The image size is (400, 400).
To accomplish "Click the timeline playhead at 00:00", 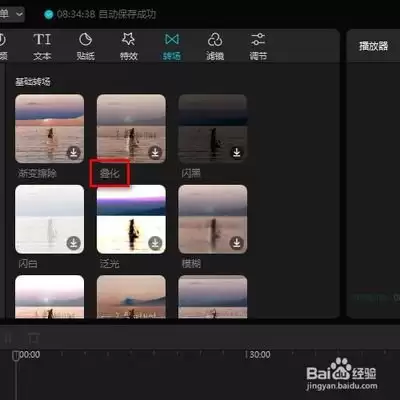I will [16, 356].
